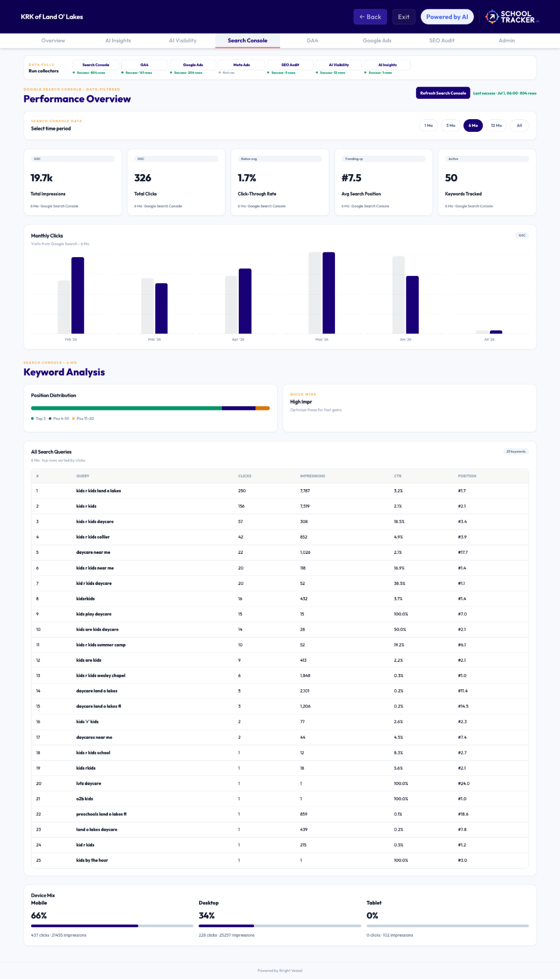The height and width of the screenshot is (979, 560).
Task: Click the Pos 4-10 legend item
Action: (x=59, y=418)
